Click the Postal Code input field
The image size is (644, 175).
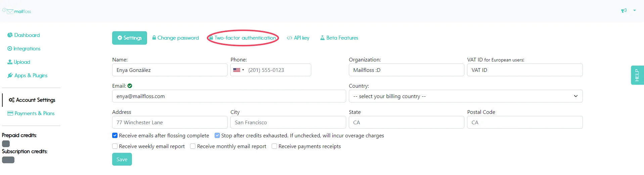[x=525, y=122]
